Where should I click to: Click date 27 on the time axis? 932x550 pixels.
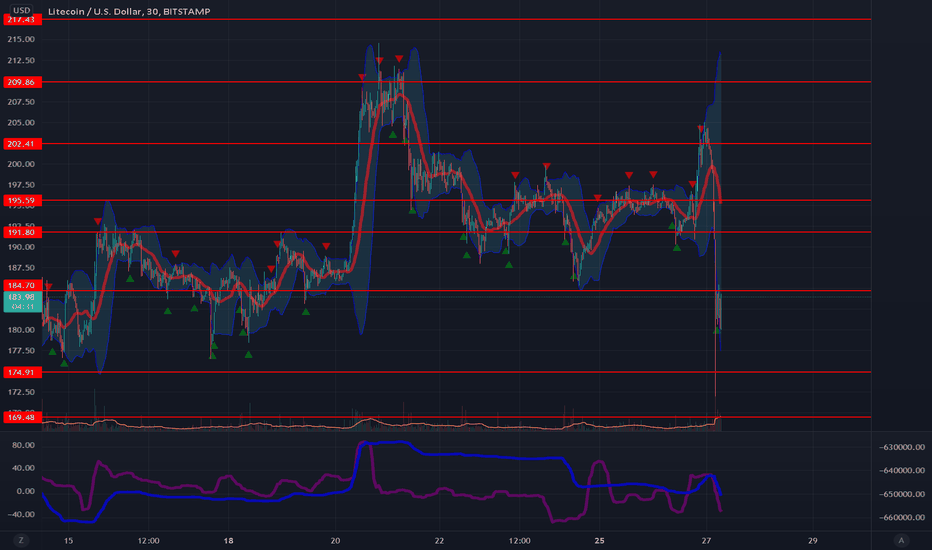pos(706,541)
